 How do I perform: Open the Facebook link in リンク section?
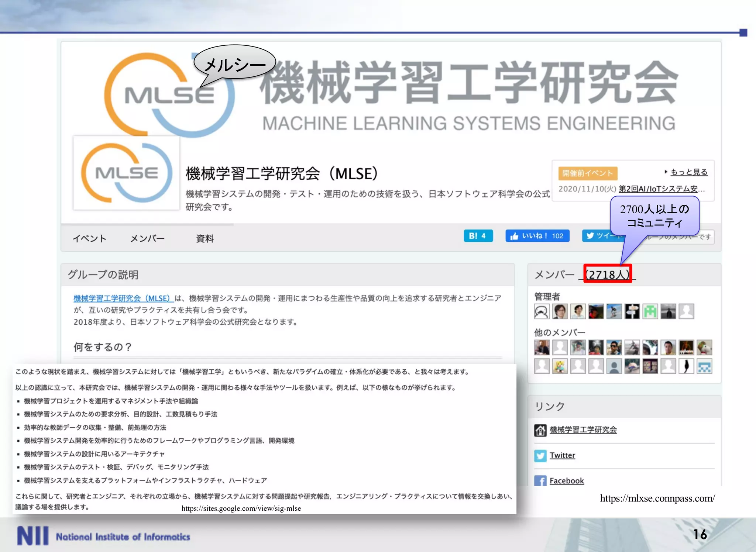point(567,481)
